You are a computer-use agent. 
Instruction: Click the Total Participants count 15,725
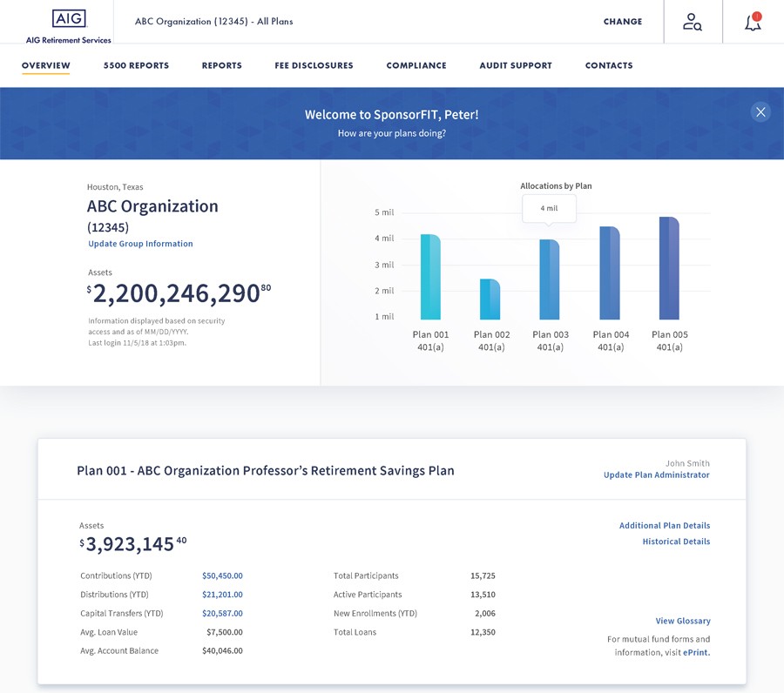(x=483, y=575)
